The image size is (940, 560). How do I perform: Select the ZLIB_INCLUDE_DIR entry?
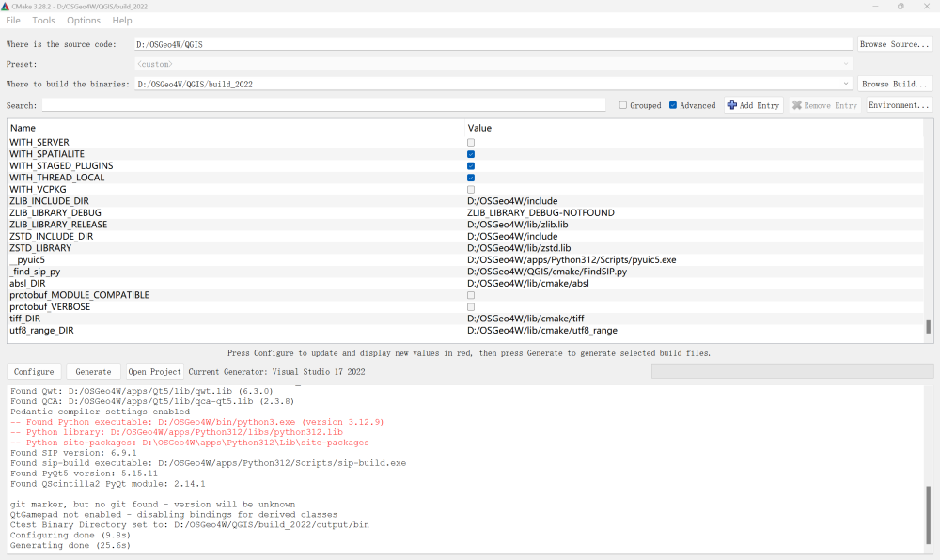(49, 201)
